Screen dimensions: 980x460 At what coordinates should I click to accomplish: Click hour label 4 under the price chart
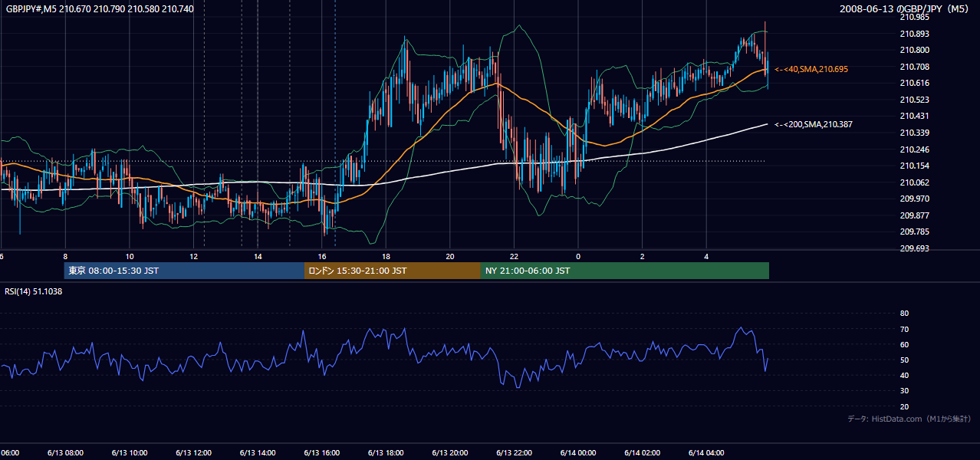(707, 256)
